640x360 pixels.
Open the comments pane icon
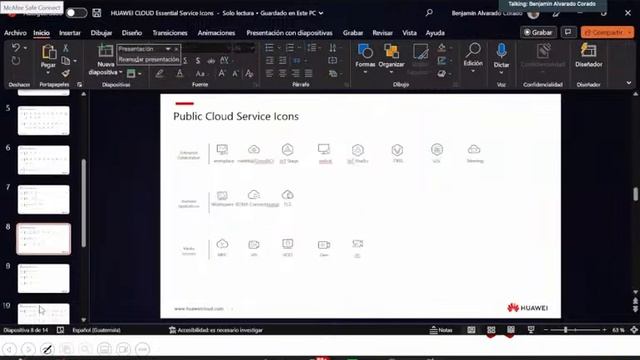(x=568, y=32)
